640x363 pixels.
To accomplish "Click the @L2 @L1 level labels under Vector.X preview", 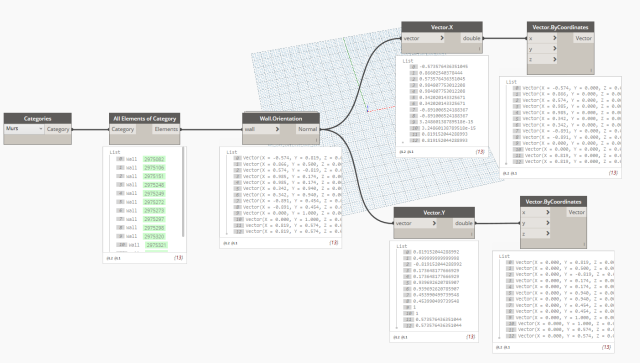I will [x=407, y=151].
